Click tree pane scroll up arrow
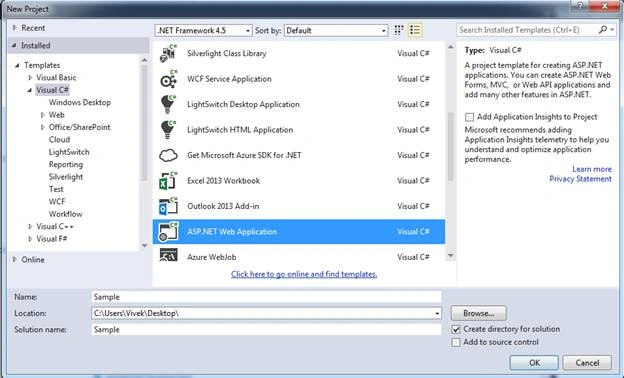The image size is (624, 378). [144, 60]
